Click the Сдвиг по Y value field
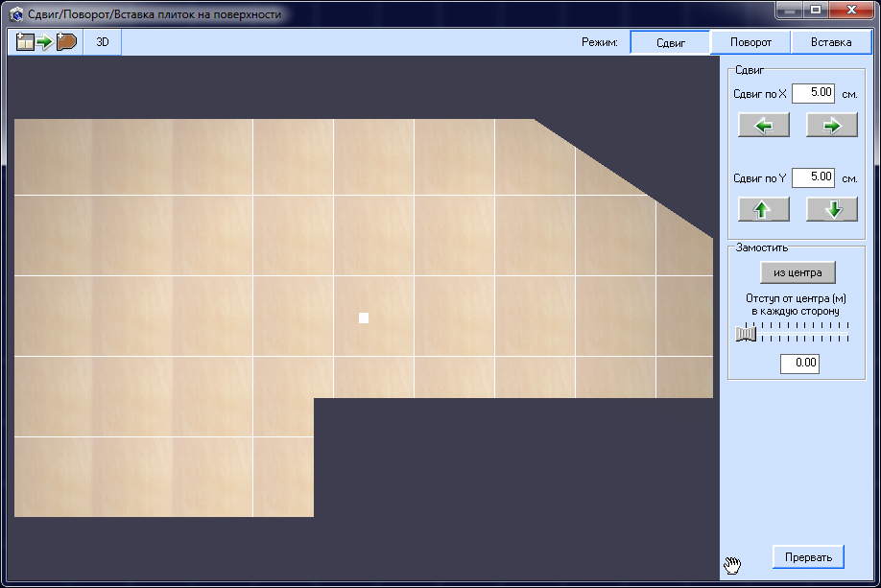The height and width of the screenshot is (588, 881). [813, 177]
